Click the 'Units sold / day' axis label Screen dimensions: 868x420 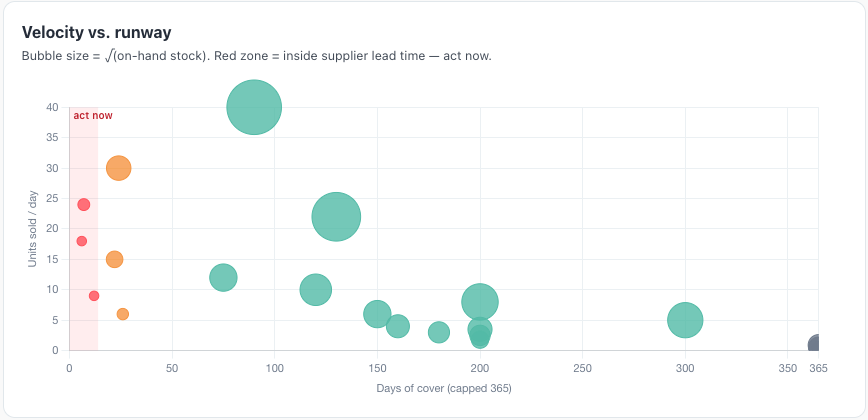tap(33, 229)
